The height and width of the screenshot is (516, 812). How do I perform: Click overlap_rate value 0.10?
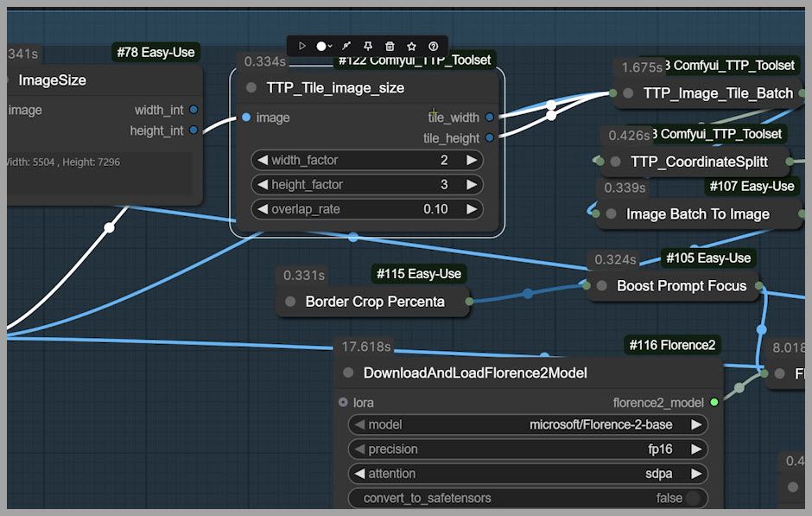tap(435, 209)
